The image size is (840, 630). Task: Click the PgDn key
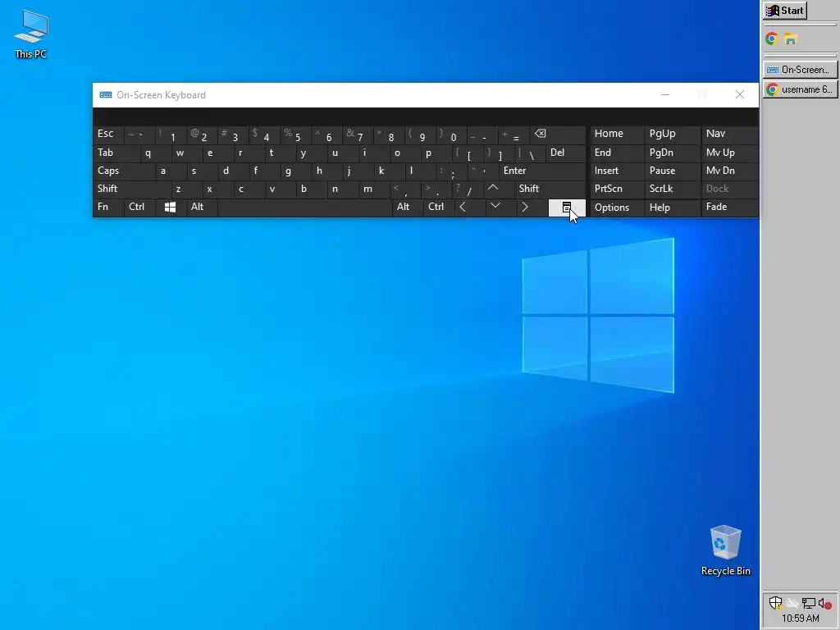click(x=673, y=153)
